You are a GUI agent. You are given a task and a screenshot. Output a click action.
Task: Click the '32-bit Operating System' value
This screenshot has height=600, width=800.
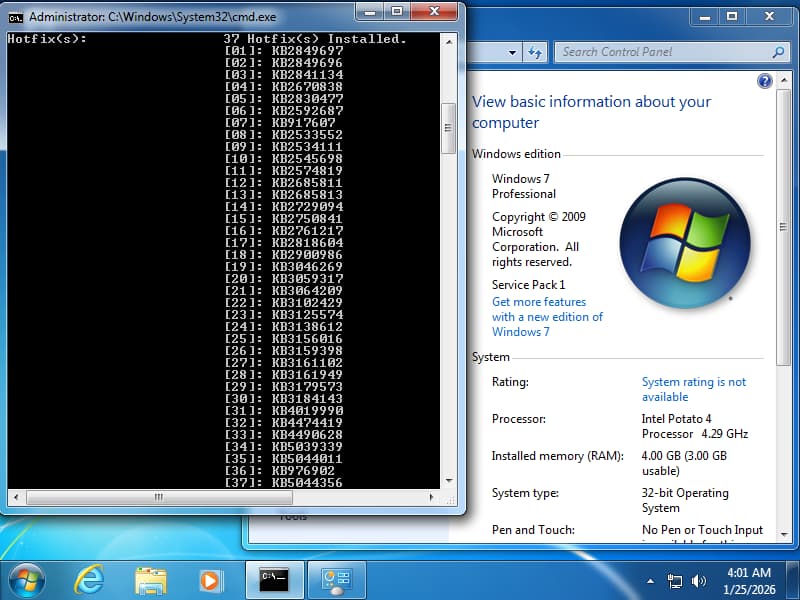tap(685, 501)
